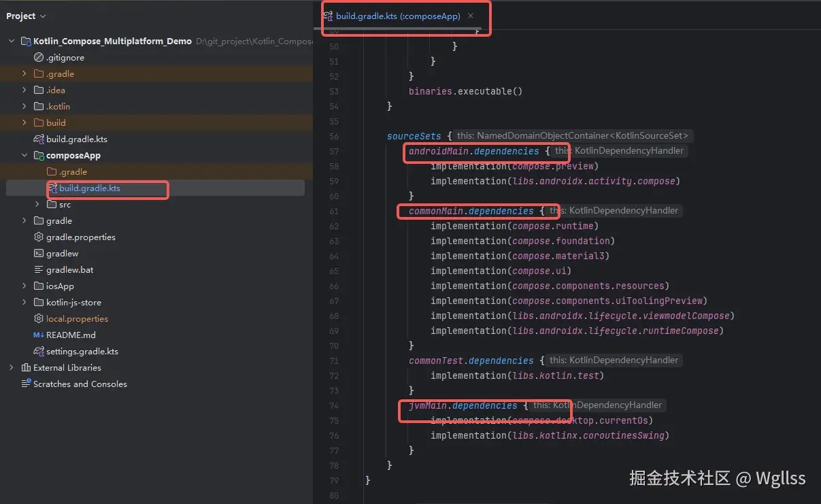Click the iosApp folder icon
821x504 pixels.
pos(39,286)
